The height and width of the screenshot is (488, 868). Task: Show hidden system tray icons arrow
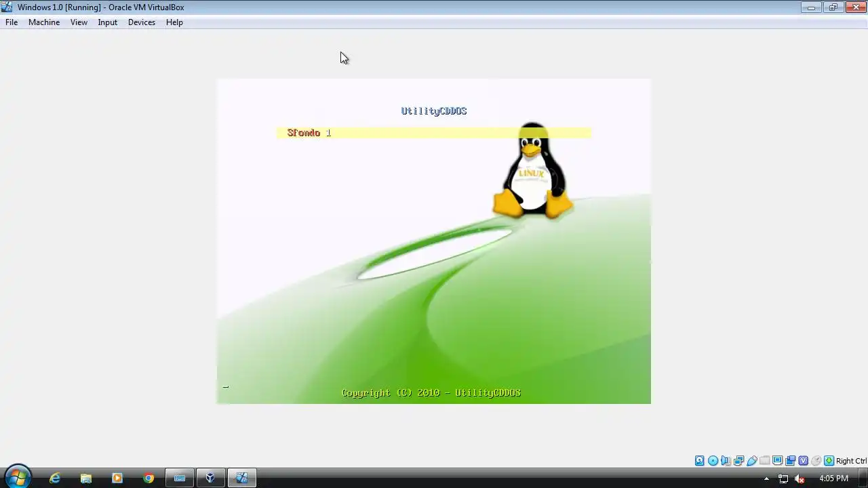767,479
